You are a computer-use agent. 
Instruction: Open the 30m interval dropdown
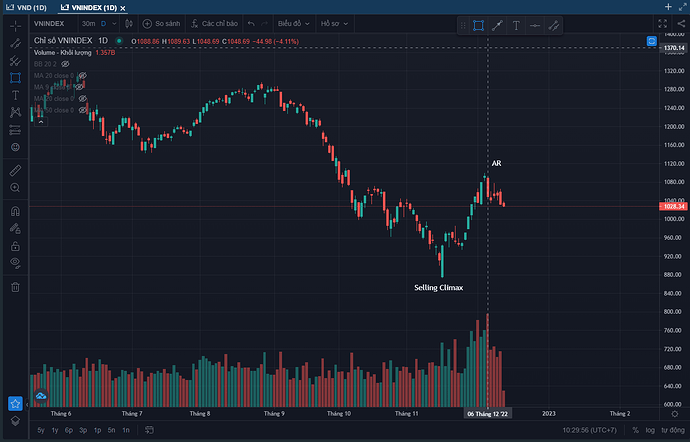point(94,22)
